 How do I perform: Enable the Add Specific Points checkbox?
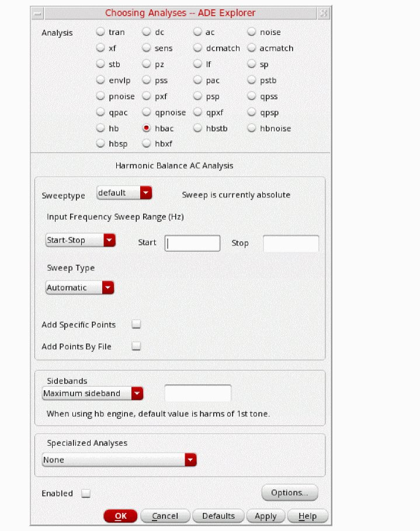(x=136, y=324)
